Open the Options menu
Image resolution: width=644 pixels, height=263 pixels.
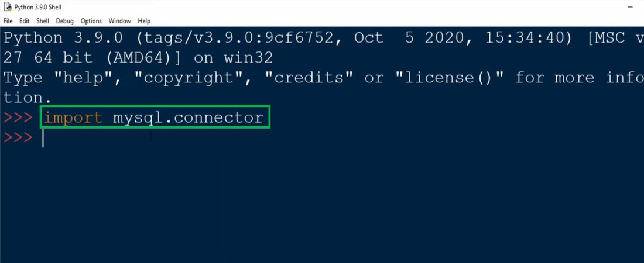91,21
